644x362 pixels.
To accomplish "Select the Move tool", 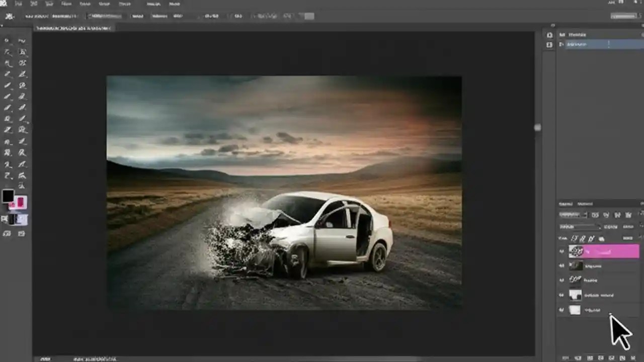I will [7, 40].
